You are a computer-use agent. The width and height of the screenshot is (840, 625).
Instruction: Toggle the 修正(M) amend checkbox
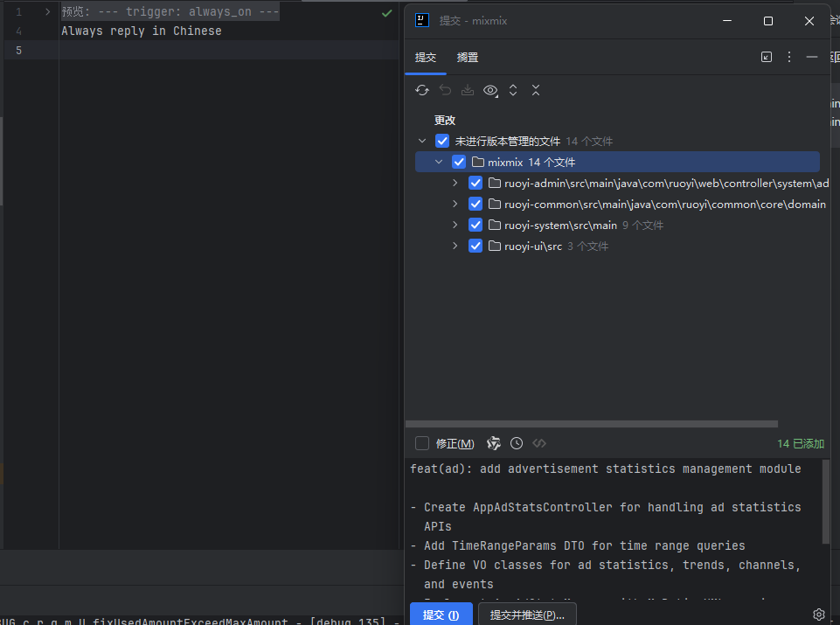point(422,443)
